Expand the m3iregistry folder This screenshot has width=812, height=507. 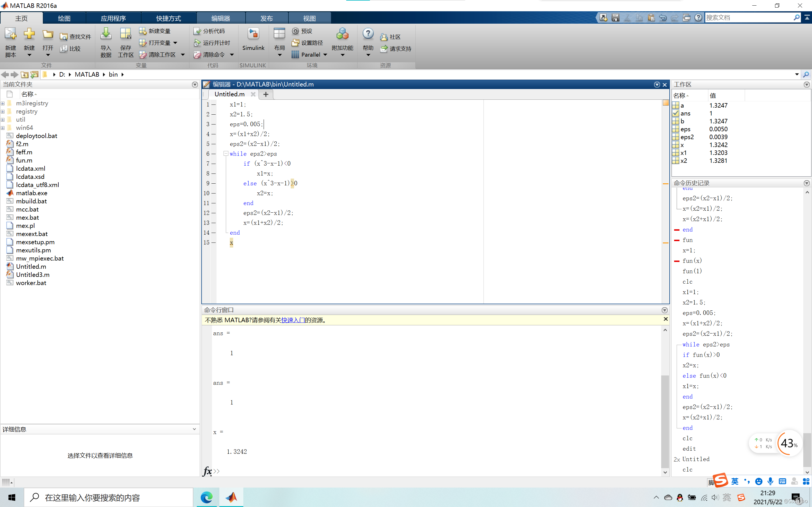tap(3, 104)
